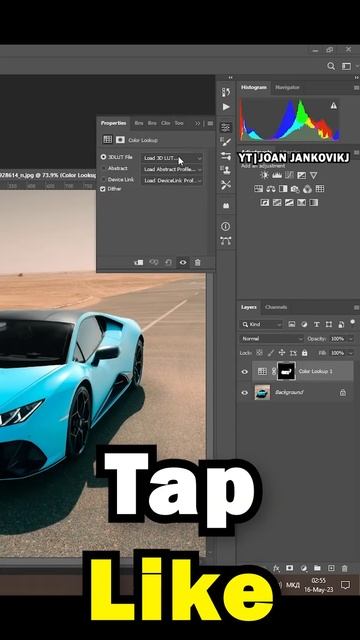Lock position of layer (move arrows icon)

coord(282,353)
